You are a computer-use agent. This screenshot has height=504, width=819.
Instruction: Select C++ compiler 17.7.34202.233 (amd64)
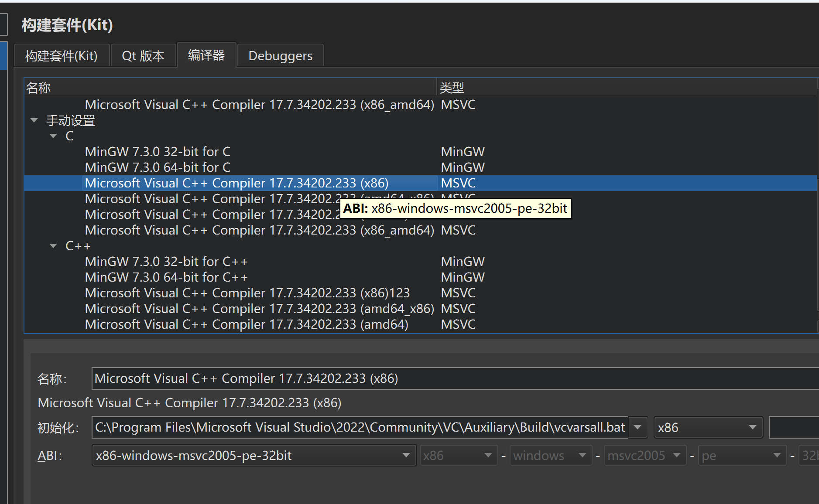point(247,324)
